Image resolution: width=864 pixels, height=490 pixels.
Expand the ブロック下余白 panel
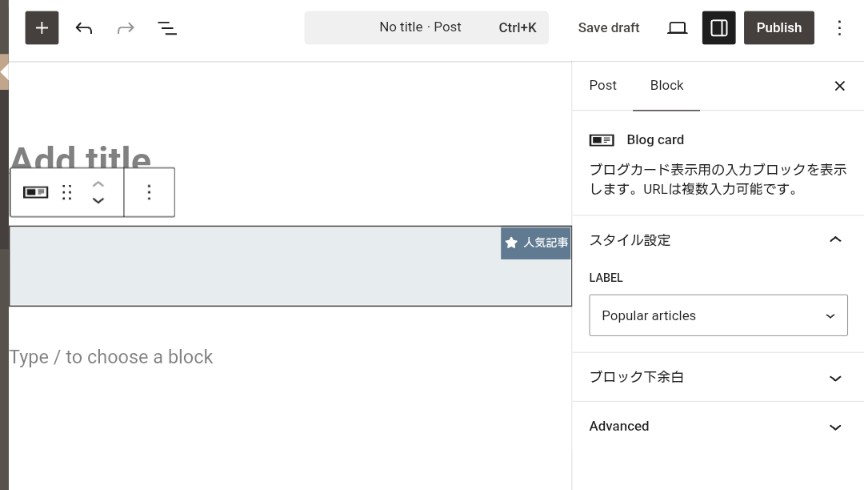click(718, 378)
